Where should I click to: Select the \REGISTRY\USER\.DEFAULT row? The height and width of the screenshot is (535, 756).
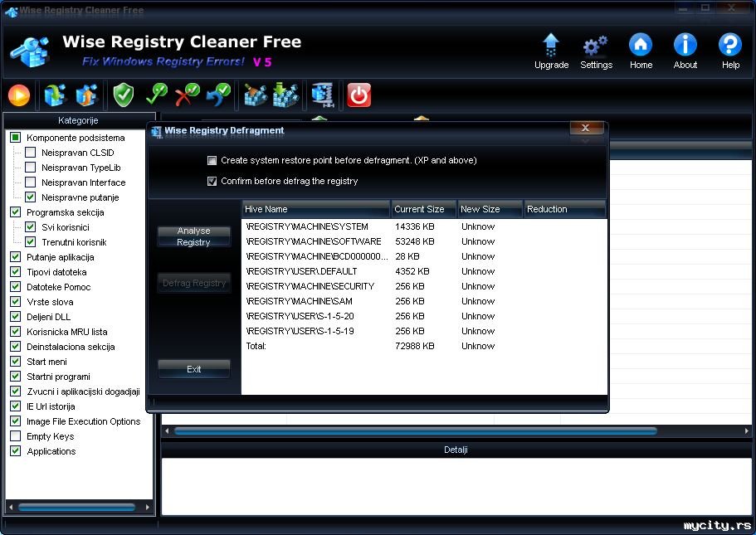point(424,271)
